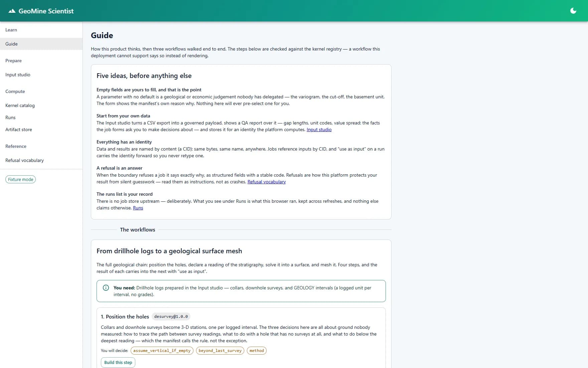Click the Guide page heading
This screenshot has width=588, height=368.
pyautogui.click(x=102, y=35)
